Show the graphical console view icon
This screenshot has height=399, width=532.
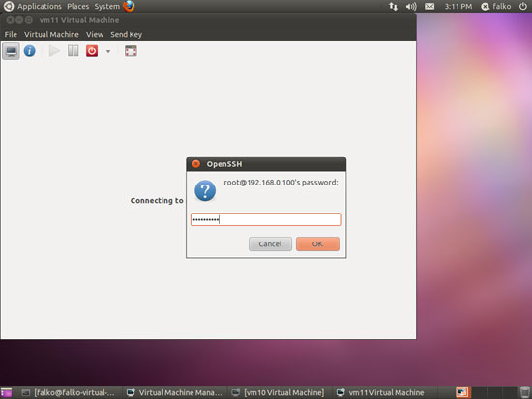(11, 51)
